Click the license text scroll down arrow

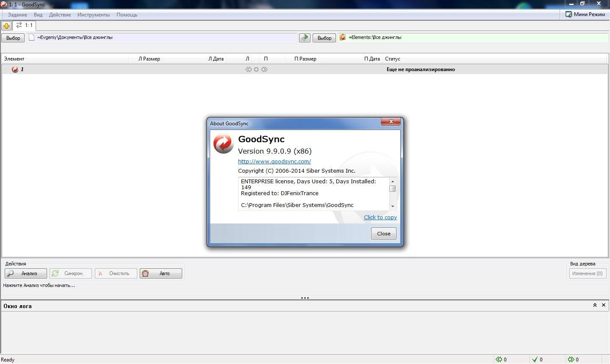(393, 206)
